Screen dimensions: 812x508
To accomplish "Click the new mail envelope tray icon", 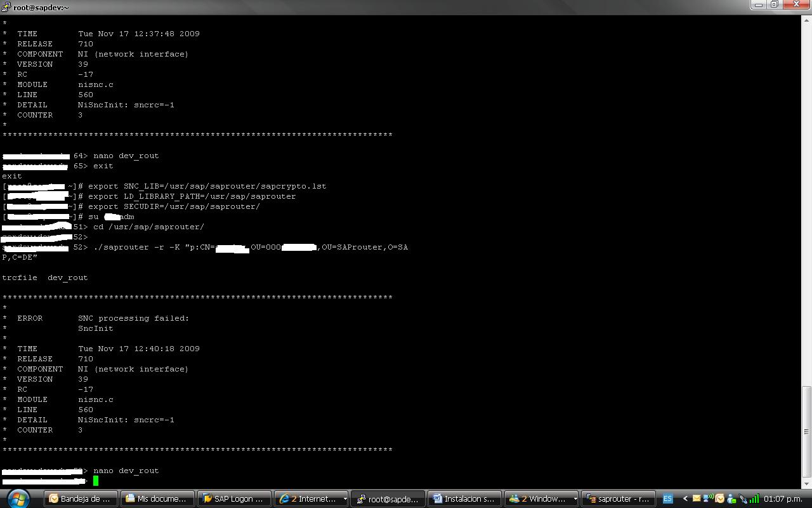I will [x=697, y=498].
